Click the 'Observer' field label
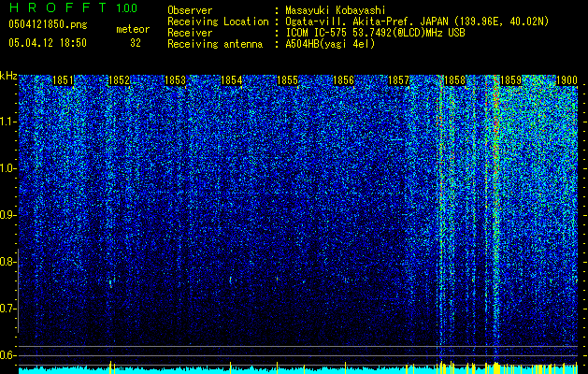The height and width of the screenshot is (374, 588). click(190, 10)
